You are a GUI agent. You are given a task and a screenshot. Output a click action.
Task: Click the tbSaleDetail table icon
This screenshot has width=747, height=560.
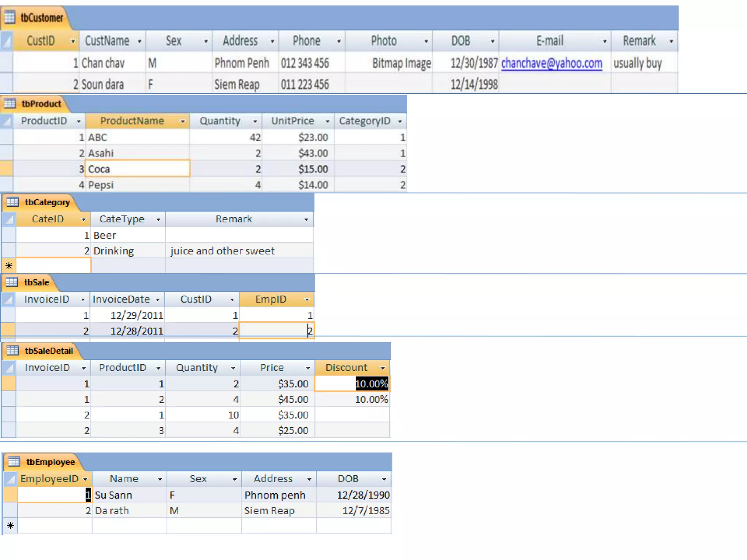[x=12, y=350]
